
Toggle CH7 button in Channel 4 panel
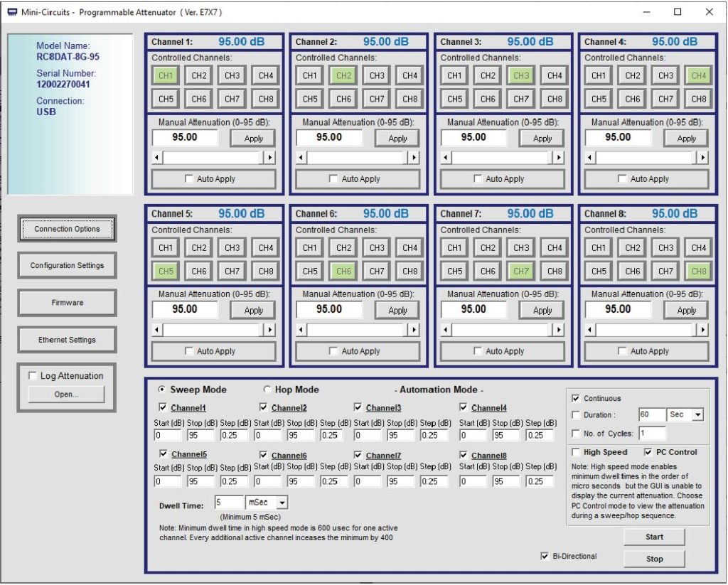pyautogui.click(x=665, y=99)
